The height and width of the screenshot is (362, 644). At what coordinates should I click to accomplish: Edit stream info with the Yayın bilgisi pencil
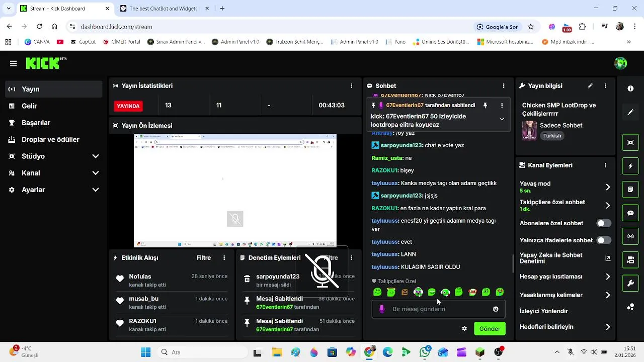coord(590,86)
